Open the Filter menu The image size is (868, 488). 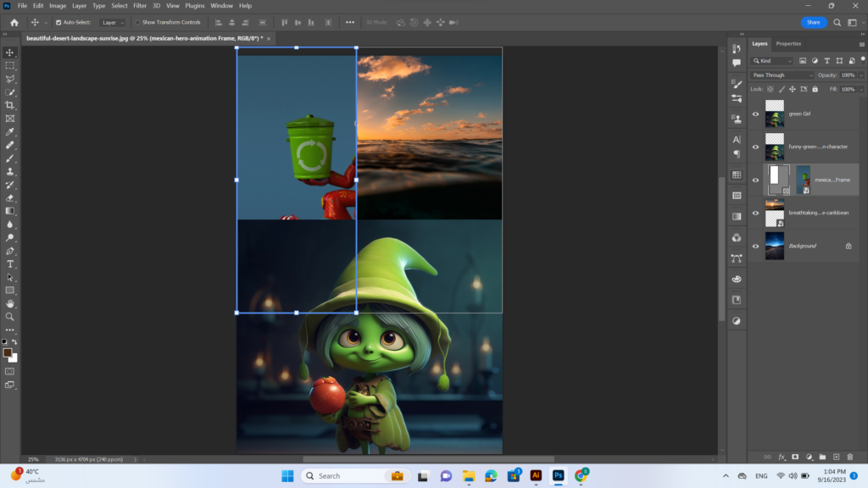point(140,6)
